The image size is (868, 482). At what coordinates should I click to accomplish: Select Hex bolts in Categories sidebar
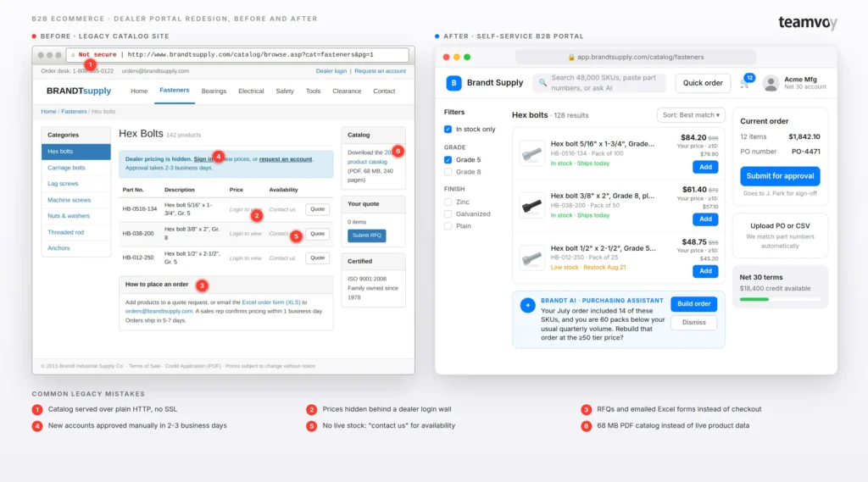pos(75,152)
